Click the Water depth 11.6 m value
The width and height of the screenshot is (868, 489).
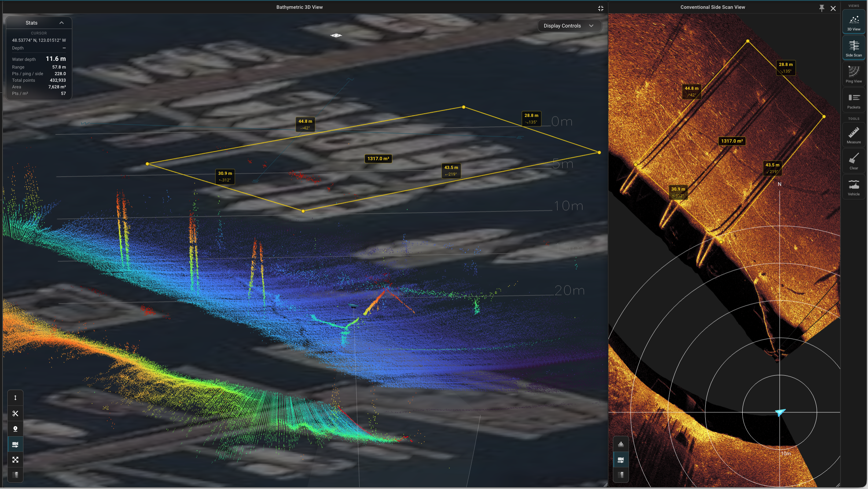click(56, 59)
